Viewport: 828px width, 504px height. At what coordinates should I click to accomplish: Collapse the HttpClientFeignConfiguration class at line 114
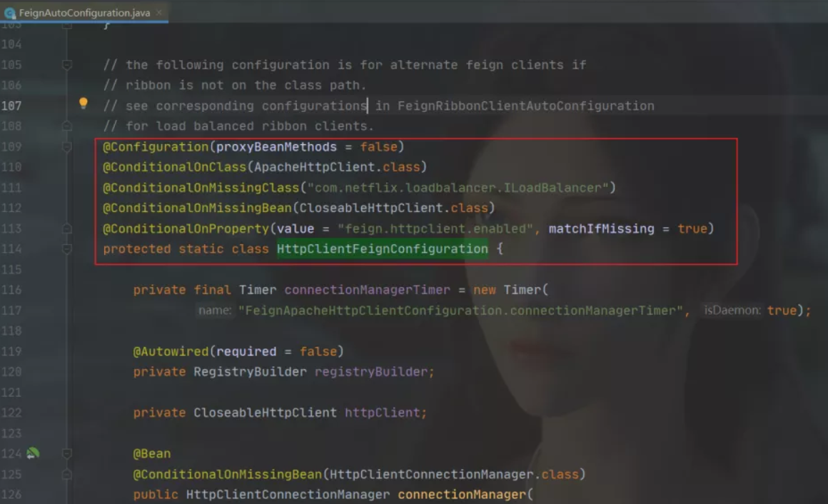click(67, 249)
